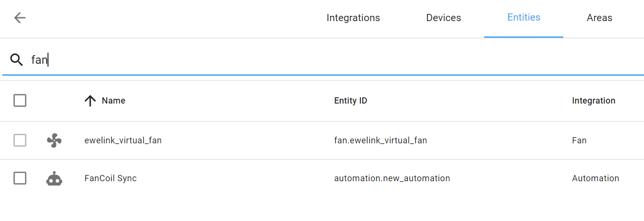Sort entities by Name column header
The image size is (644, 221).
[114, 101]
